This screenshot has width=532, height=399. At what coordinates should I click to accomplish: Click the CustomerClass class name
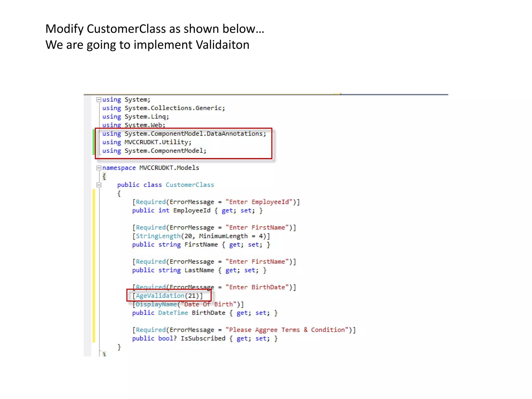(x=190, y=185)
